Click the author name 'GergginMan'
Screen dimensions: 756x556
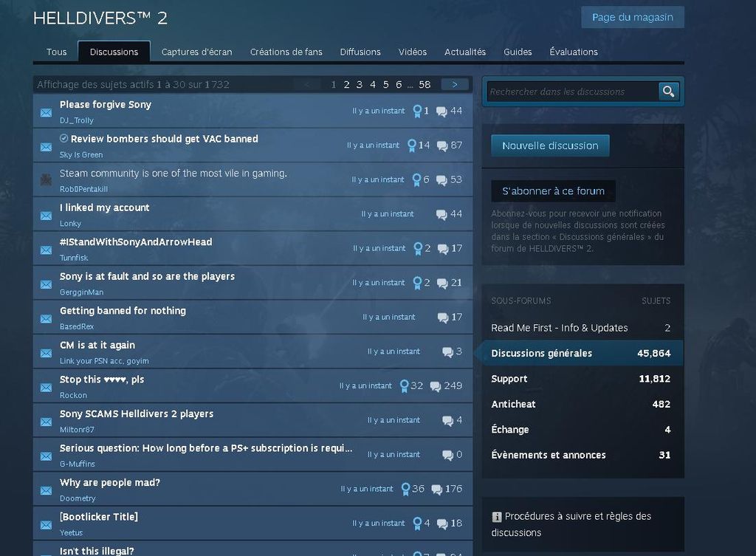[x=81, y=292]
